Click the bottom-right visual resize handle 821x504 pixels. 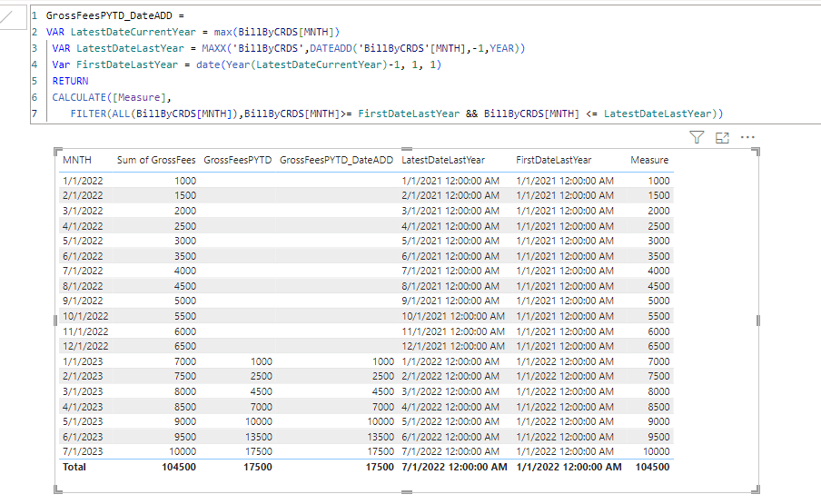pos(756,489)
